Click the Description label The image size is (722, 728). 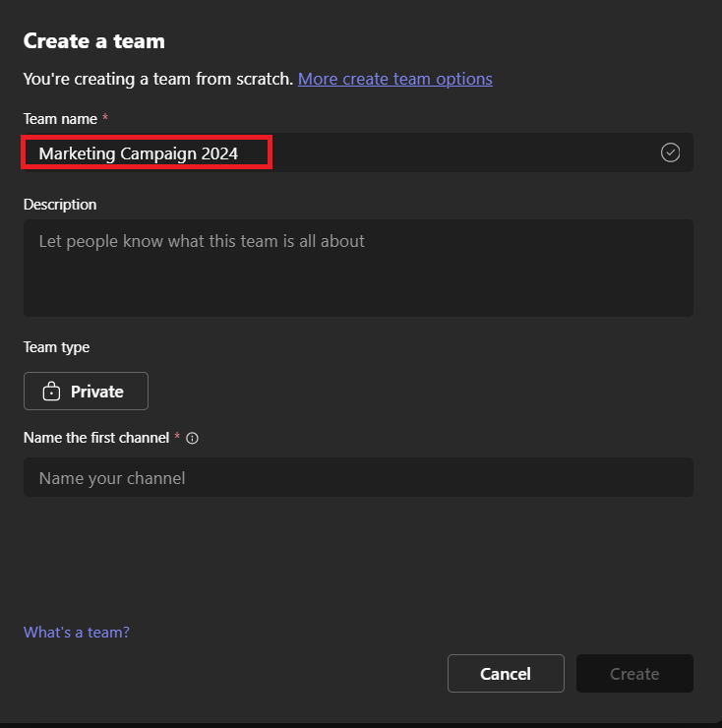coord(60,205)
